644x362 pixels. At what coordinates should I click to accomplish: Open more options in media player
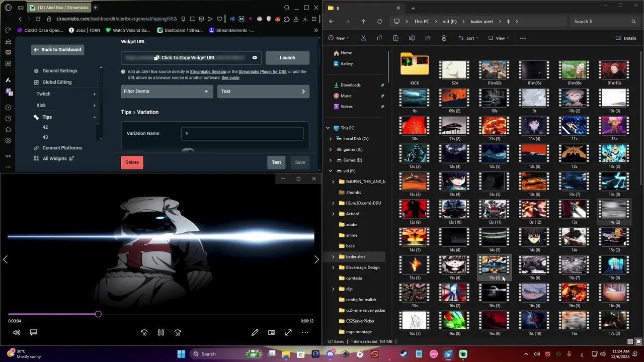[305, 332]
